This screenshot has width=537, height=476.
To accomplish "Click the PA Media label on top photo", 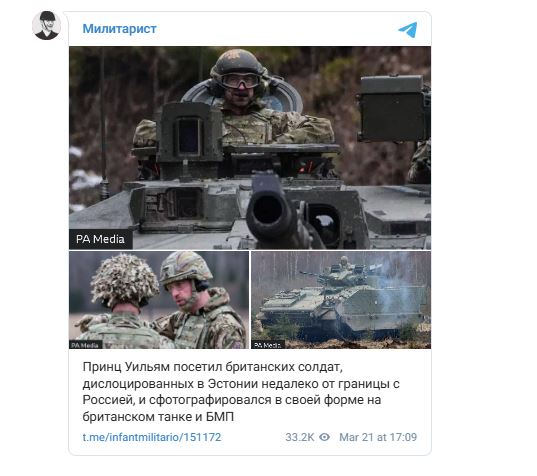I will coord(100,239).
